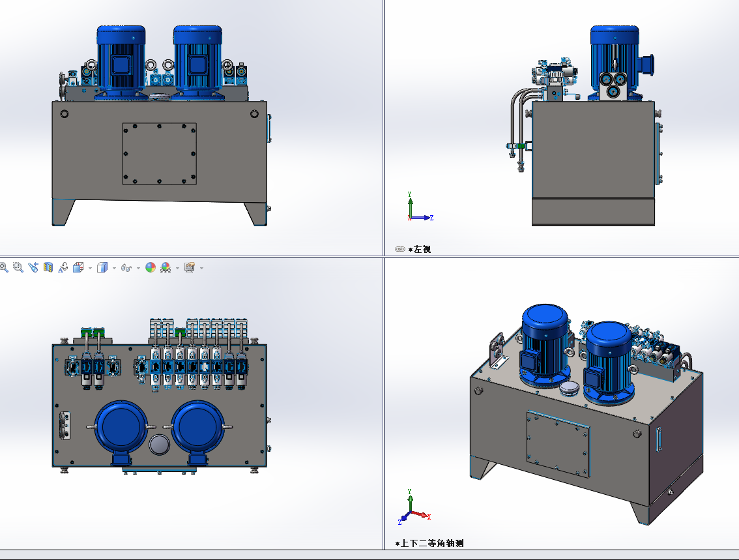Open the View Settings monitor icon

190,268
